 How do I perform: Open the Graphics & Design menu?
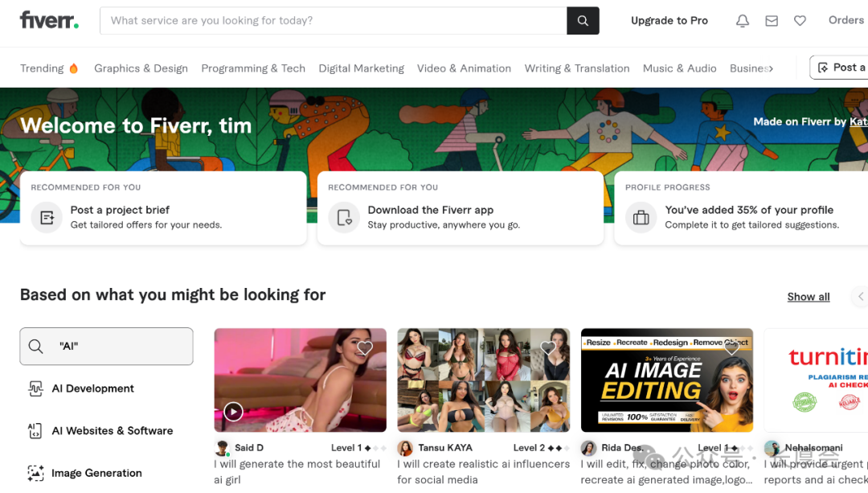click(141, 68)
